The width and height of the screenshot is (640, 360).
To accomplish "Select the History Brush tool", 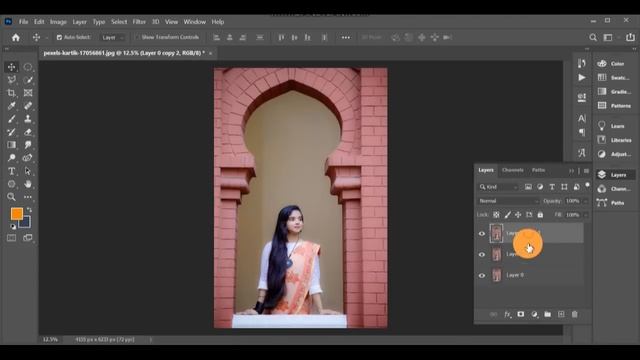I will coord(11,132).
